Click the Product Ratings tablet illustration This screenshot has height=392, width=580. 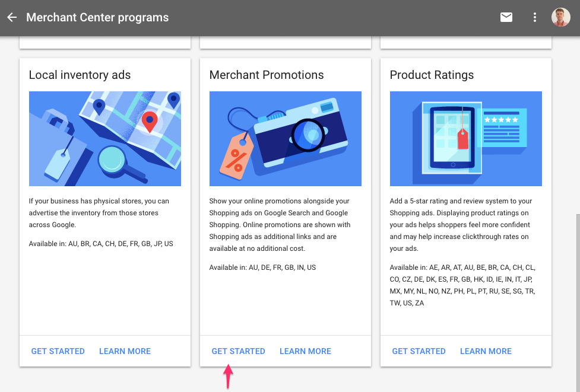pyautogui.click(x=465, y=139)
